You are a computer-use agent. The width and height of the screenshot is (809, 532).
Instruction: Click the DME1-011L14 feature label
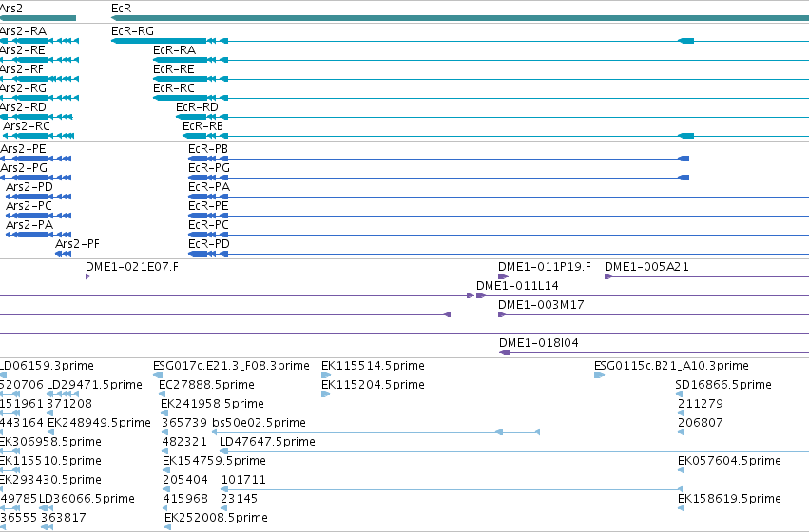(x=517, y=286)
